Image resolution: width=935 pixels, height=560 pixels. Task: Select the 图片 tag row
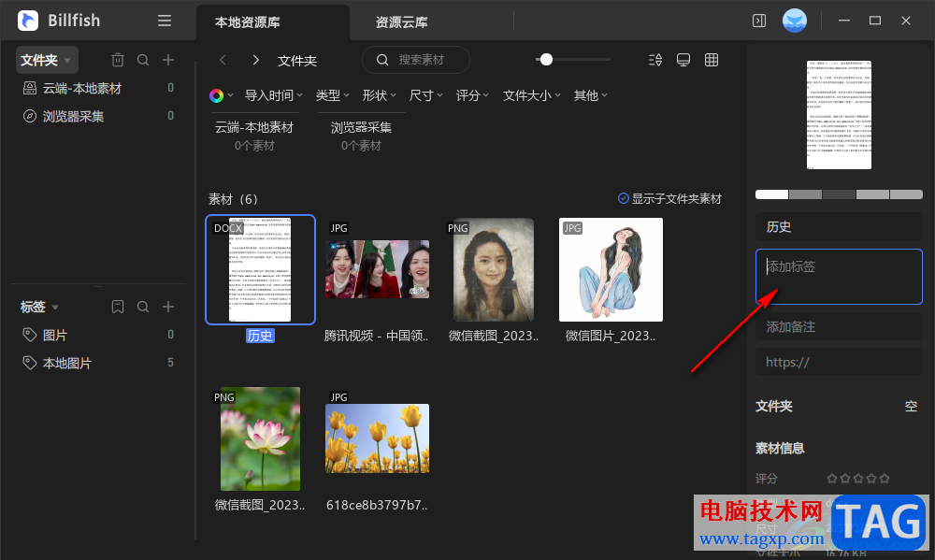pyautogui.click(x=98, y=335)
